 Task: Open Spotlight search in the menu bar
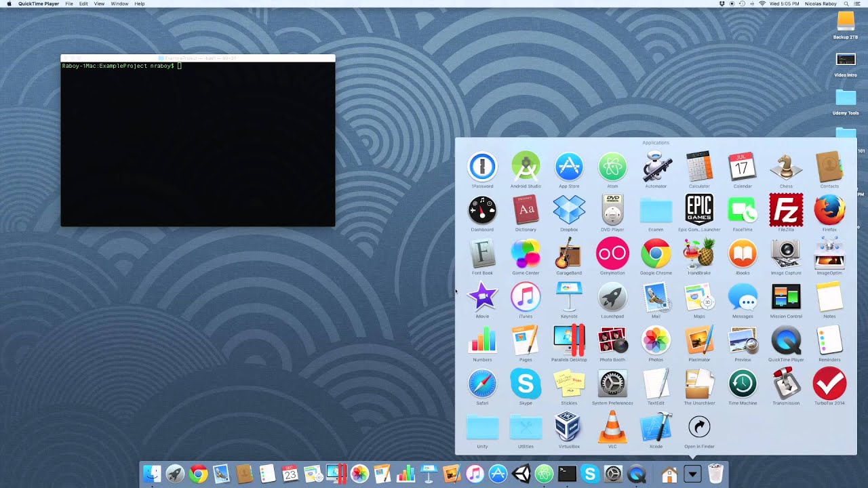pyautogui.click(x=845, y=4)
